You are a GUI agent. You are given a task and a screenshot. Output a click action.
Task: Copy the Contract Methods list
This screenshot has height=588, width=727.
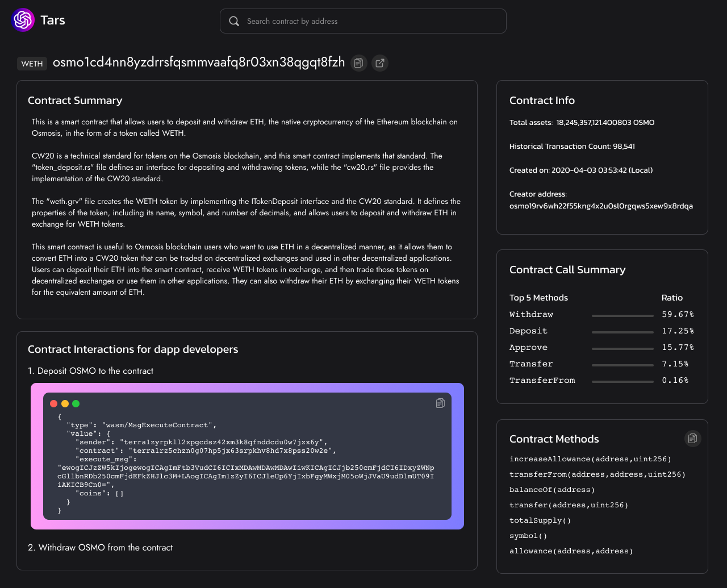[x=692, y=439]
